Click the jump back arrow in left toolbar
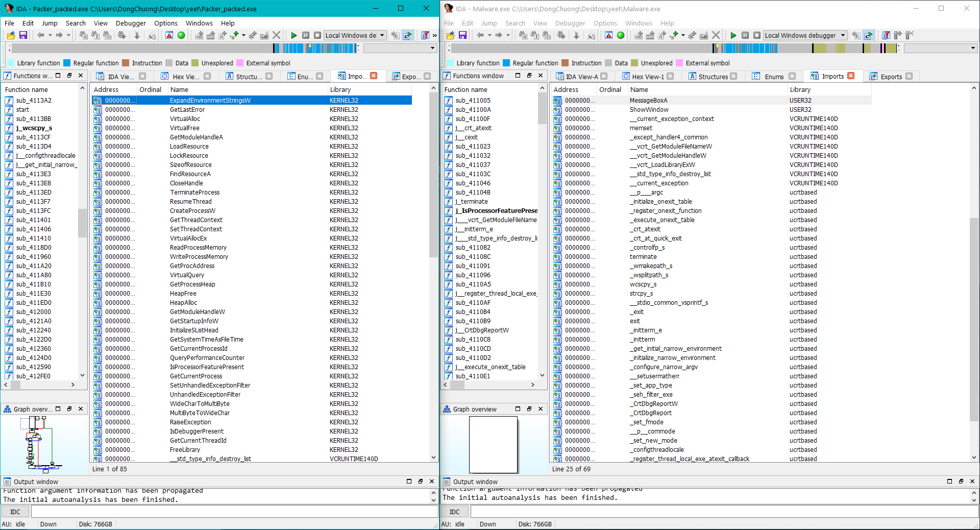The image size is (980, 530). pyautogui.click(x=41, y=35)
